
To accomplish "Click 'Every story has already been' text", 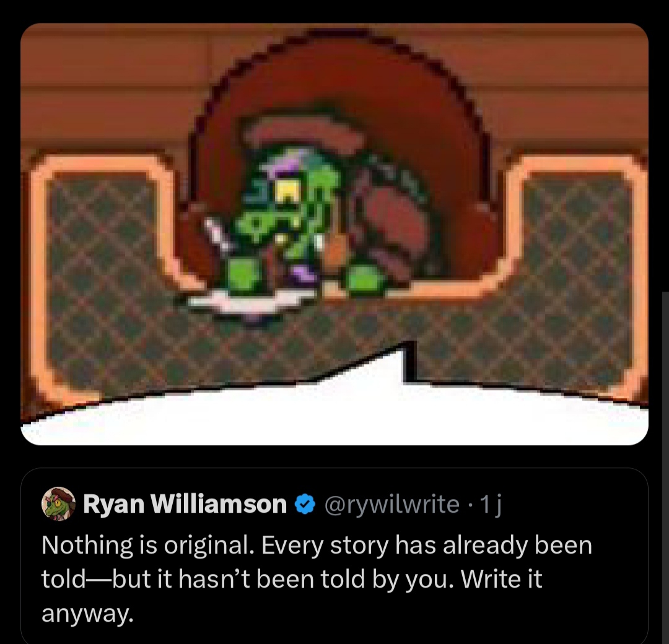I will [427, 545].
